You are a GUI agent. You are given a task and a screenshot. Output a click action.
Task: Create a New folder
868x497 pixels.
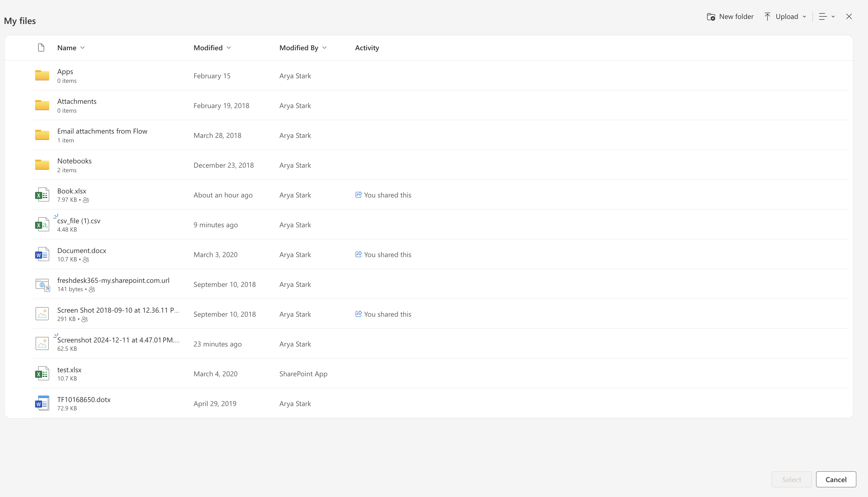point(730,16)
